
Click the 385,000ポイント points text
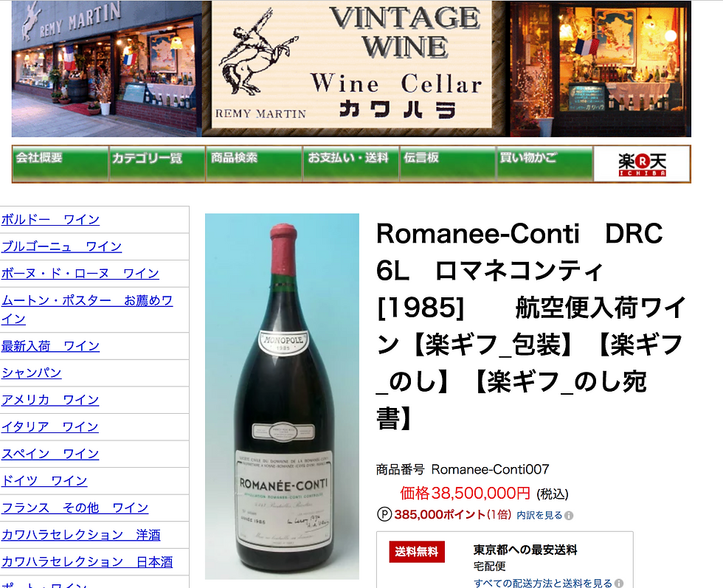[x=440, y=515]
